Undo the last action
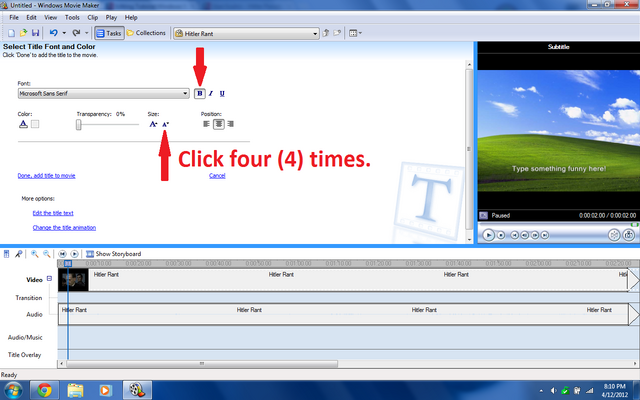Image resolution: width=640 pixels, height=400 pixels. tap(53, 33)
